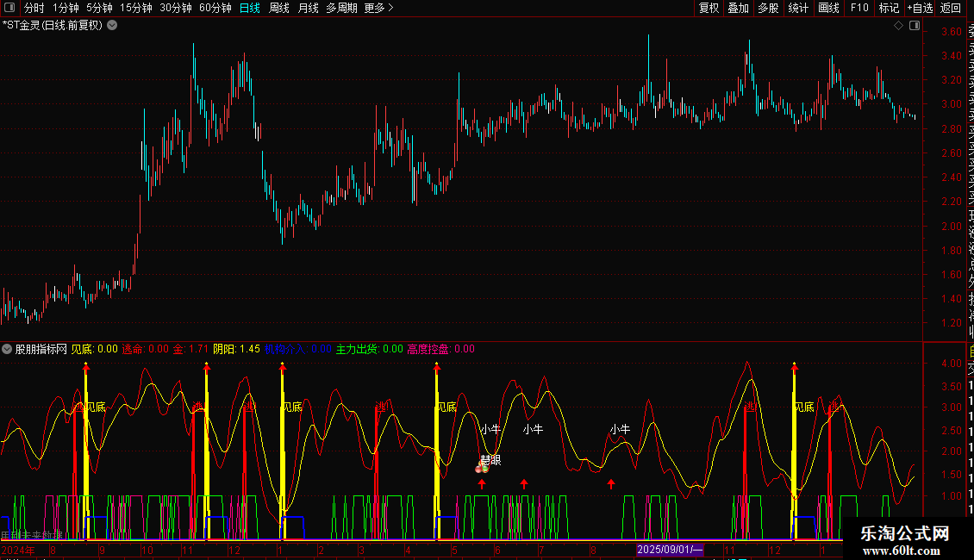
Task: Open the 复权 adjustment menu
Action: 709,8
